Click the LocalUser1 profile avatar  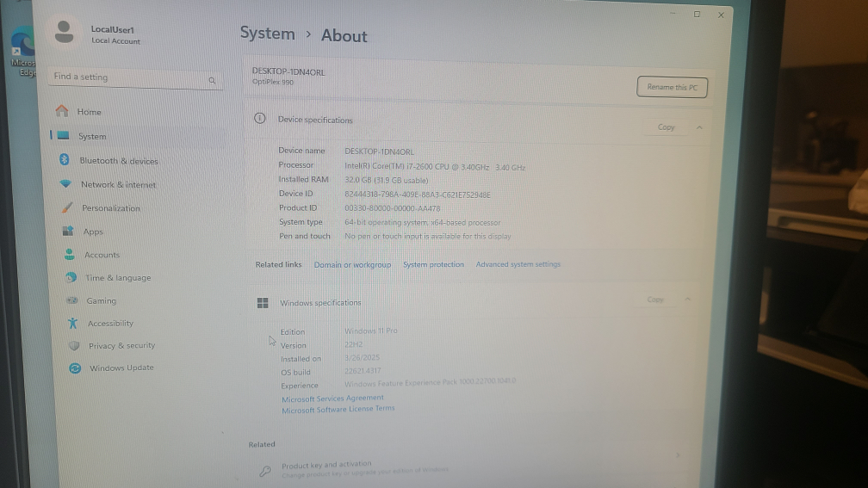pyautogui.click(x=65, y=32)
